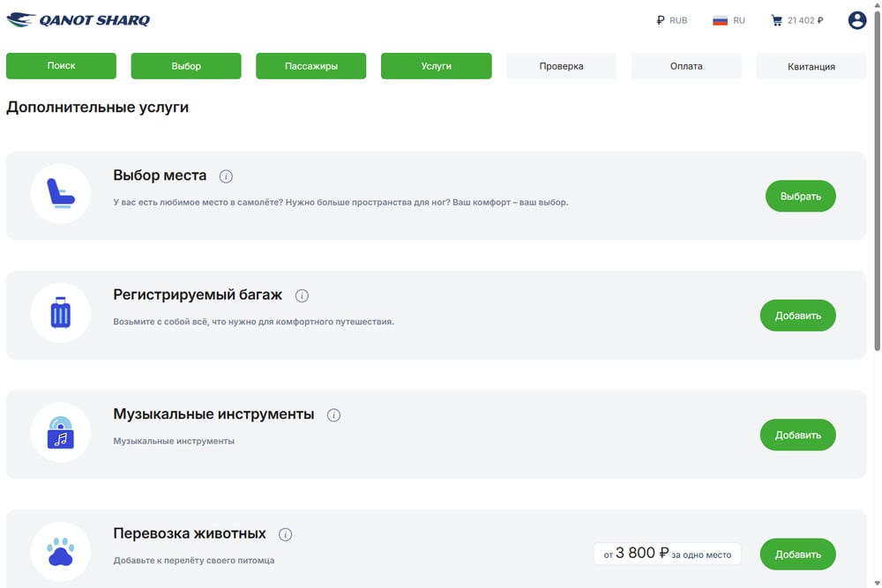The height and width of the screenshot is (588, 882).
Task: Open the user account profile icon
Action: coord(856,20)
